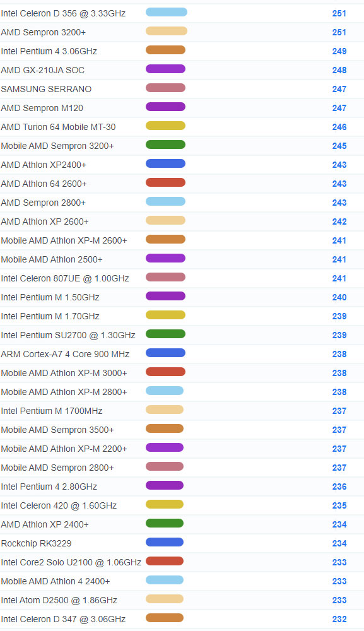This screenshot has height=631, width=364.
Task: Click SAMSUNG SERRANO name
Action: [x=46, y=89]
